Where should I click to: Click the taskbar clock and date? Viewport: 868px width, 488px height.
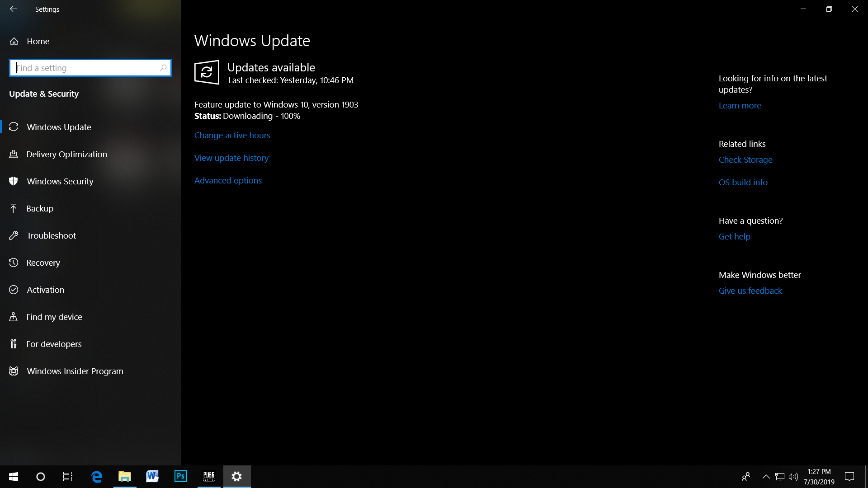click(819, 477)
